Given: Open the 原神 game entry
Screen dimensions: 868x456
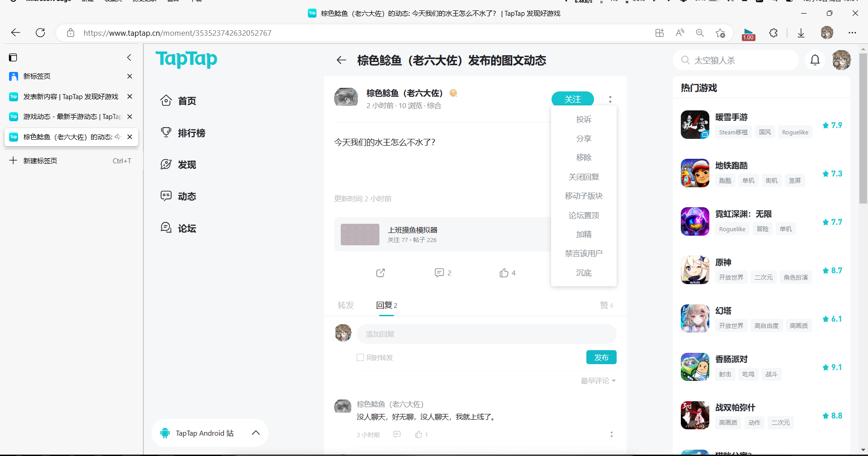Looking at the screenshot, I should coord(761,270).
